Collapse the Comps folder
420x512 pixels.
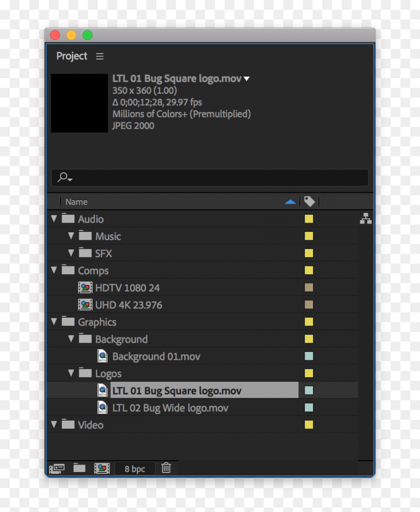(x=54, y=270)
